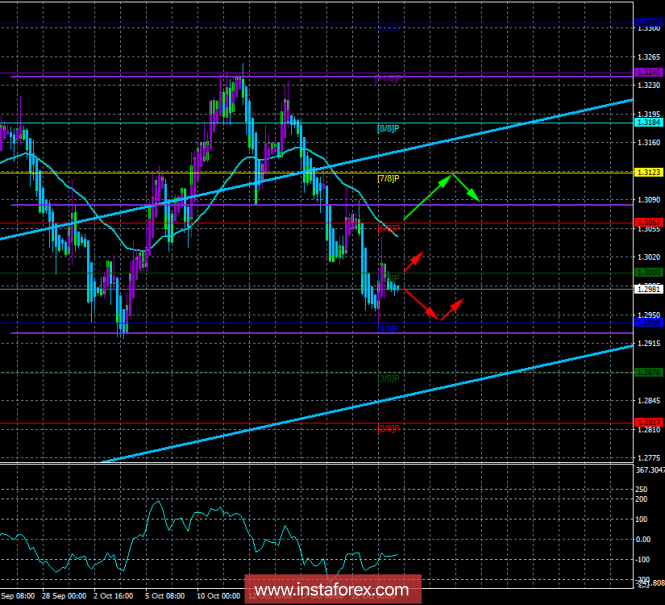665x605 pixels.
Task: Click the [7/8]P Murray level label
Action: (x=388, y=178)
